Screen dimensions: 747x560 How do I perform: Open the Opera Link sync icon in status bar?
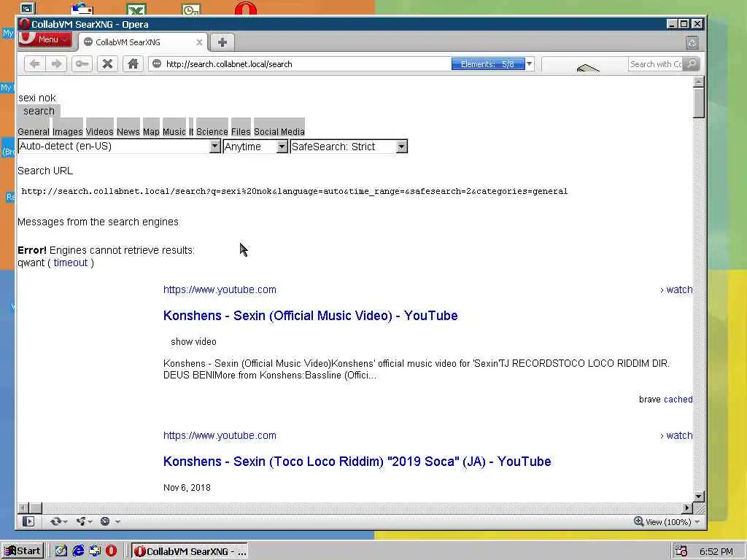[x=55, y=521]
